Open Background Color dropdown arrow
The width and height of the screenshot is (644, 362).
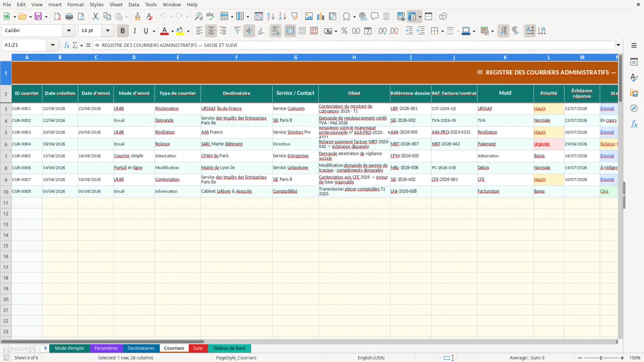pos(188,31)
